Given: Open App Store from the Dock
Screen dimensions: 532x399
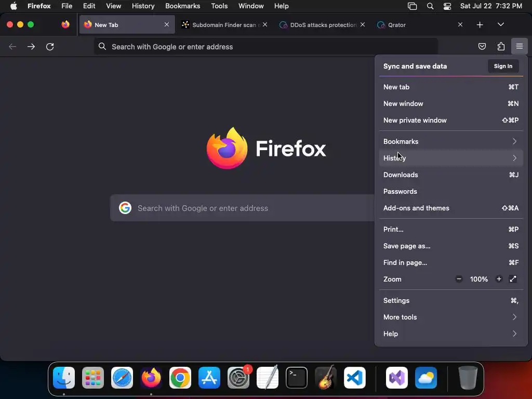Looking at the screenshot, I should (209, 378).
